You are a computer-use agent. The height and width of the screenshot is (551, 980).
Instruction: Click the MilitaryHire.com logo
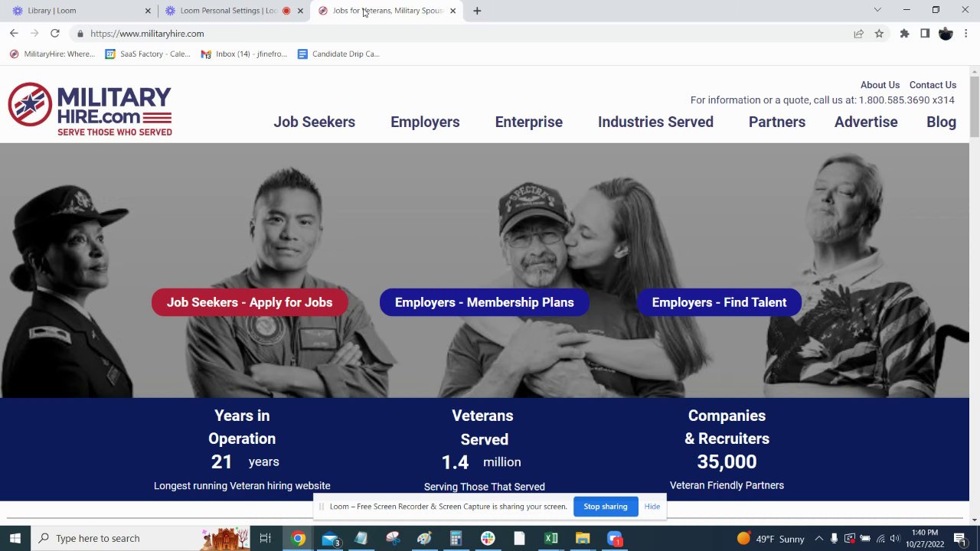pyautogui.click(x=90, y=109)
